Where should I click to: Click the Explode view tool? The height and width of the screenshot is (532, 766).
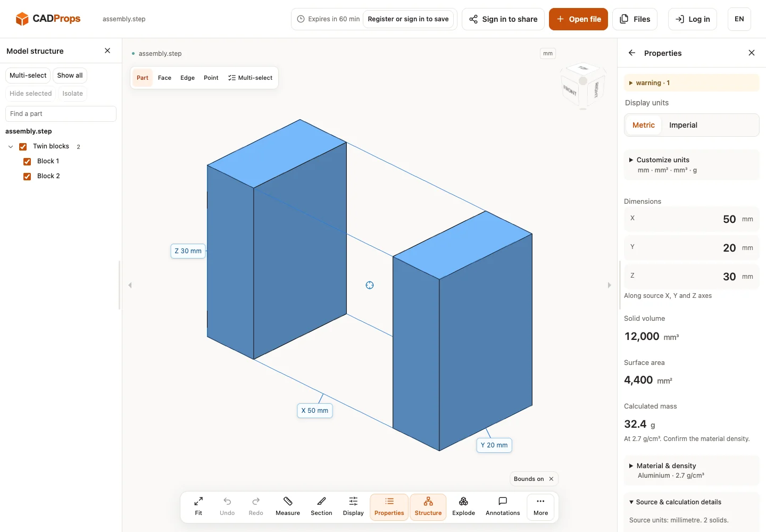(x=463, y=506)
